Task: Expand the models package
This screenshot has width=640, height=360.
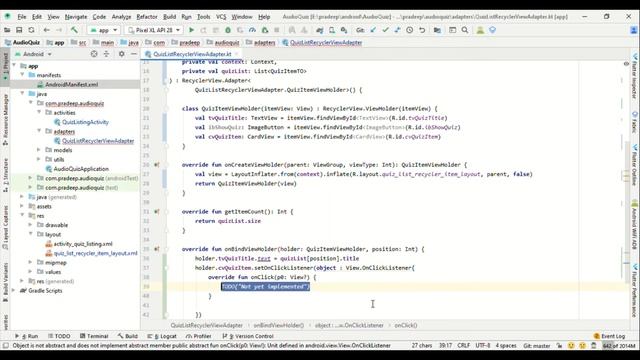Action: coord(39,150)
